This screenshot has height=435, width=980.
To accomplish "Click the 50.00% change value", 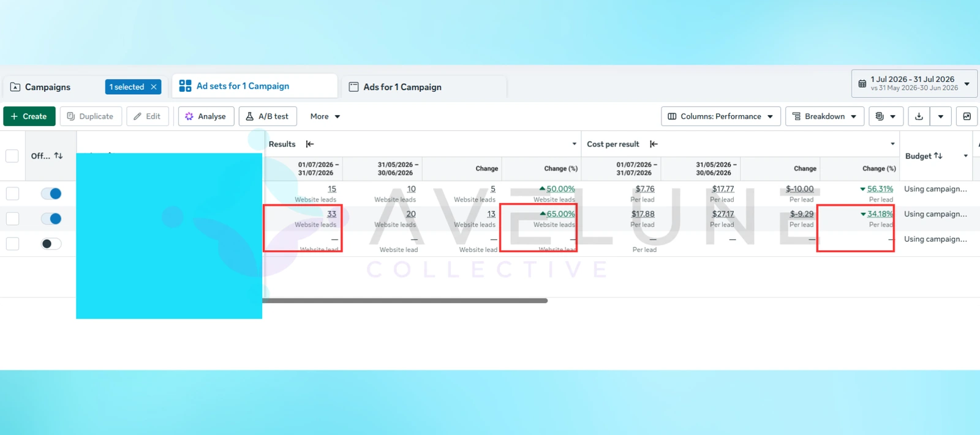I will pos(560,189).
